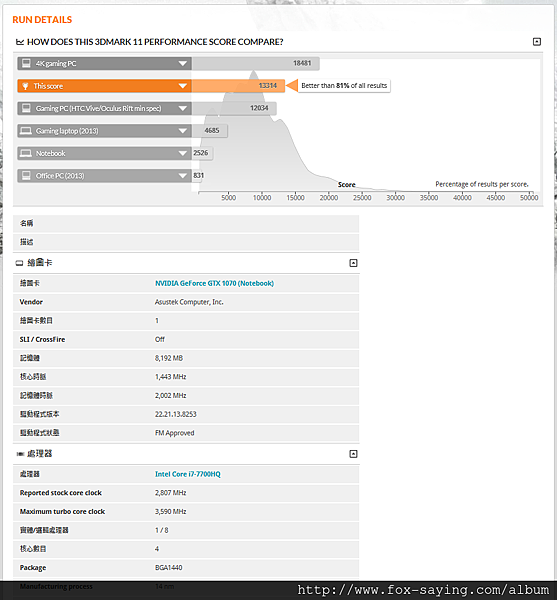557x600 pixels.
Task: Open the Intel Core i7-7700HQ link
Action: pos(187,474)
